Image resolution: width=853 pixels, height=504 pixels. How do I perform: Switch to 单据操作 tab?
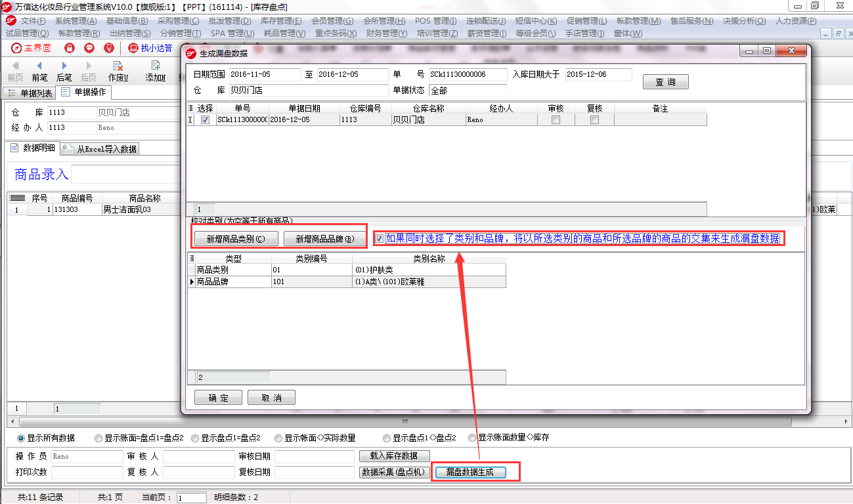(83, 93)
